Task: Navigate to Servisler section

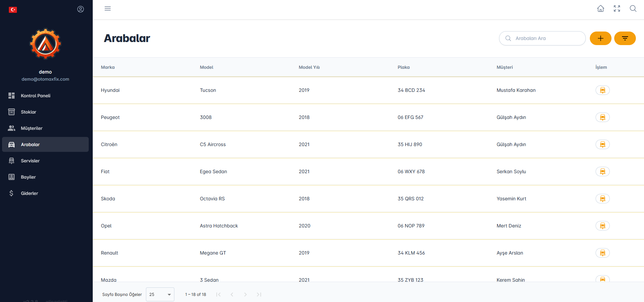Action: point(45,161)
